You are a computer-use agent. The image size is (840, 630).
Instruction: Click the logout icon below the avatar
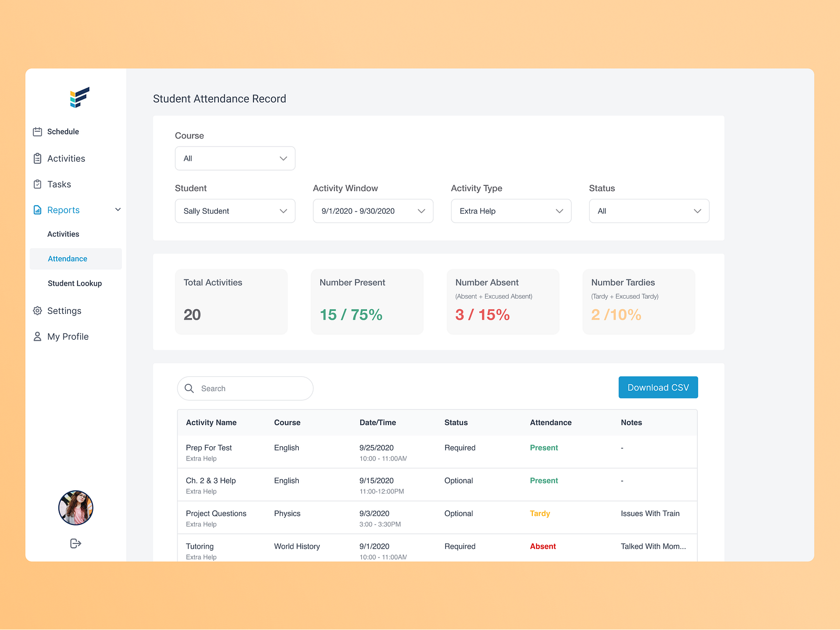click(x=75, y=543)
